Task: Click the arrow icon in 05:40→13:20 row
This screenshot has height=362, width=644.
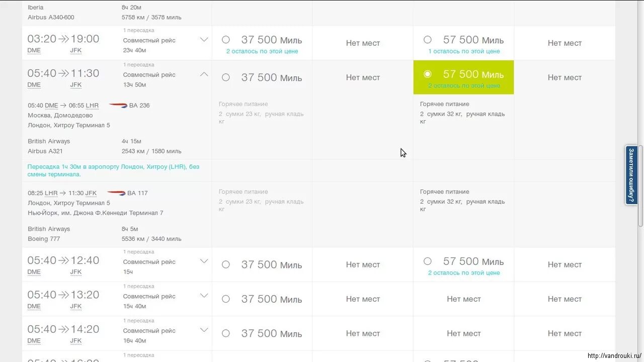Action: [x=63, y=295]
